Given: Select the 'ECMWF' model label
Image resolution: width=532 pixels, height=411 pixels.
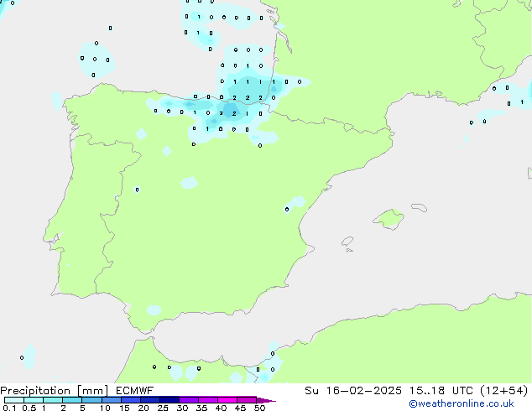Looking at the screenshot, I should (x=134, y=391).
